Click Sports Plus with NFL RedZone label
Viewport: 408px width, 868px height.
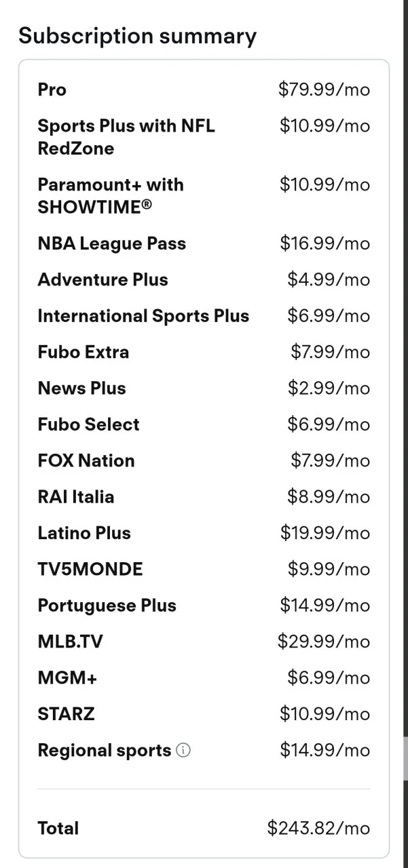(x=126, y=137)
